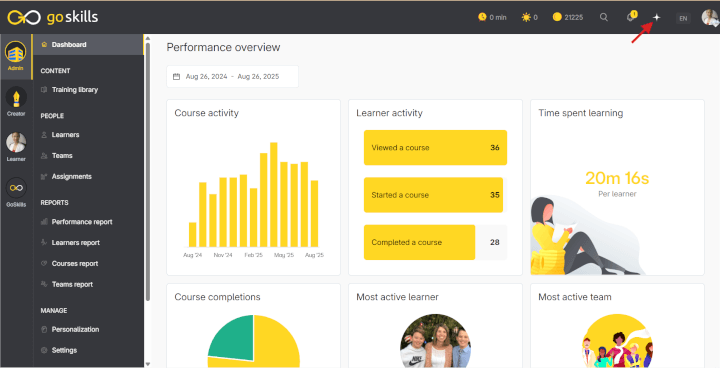Image resolution: width=720 pixels, height=368 pixels.
Task: Open user profile avatar in header
Action: 710,17
